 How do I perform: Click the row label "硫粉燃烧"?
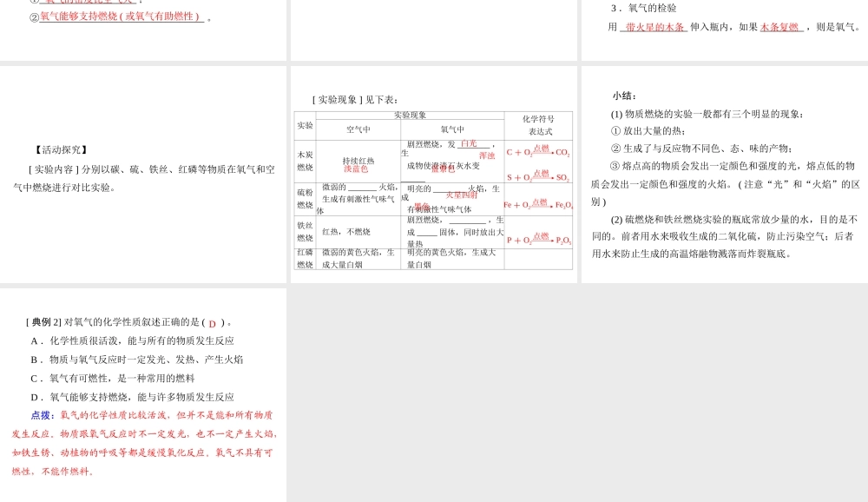(305, 198)
